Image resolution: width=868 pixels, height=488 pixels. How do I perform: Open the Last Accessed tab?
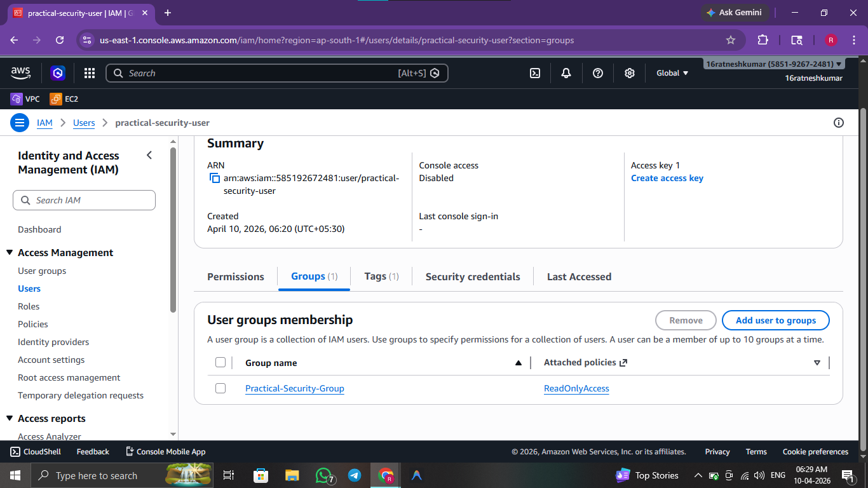tap(579, 276)
